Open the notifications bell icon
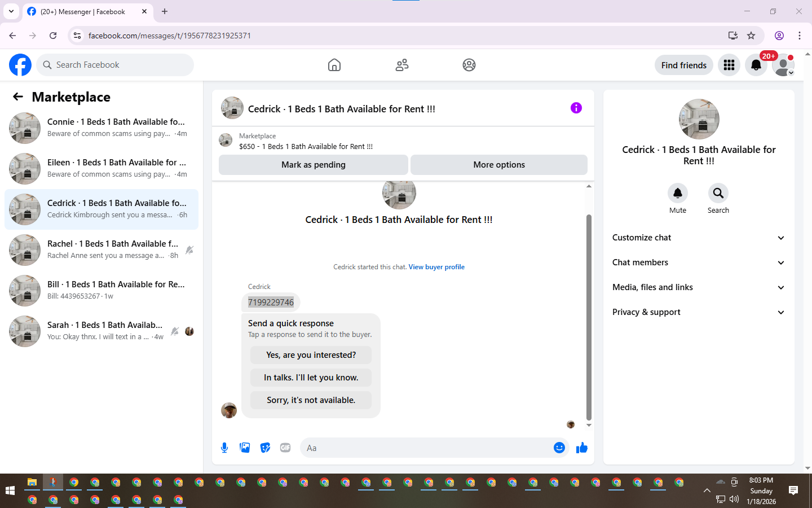 (756, 65)
